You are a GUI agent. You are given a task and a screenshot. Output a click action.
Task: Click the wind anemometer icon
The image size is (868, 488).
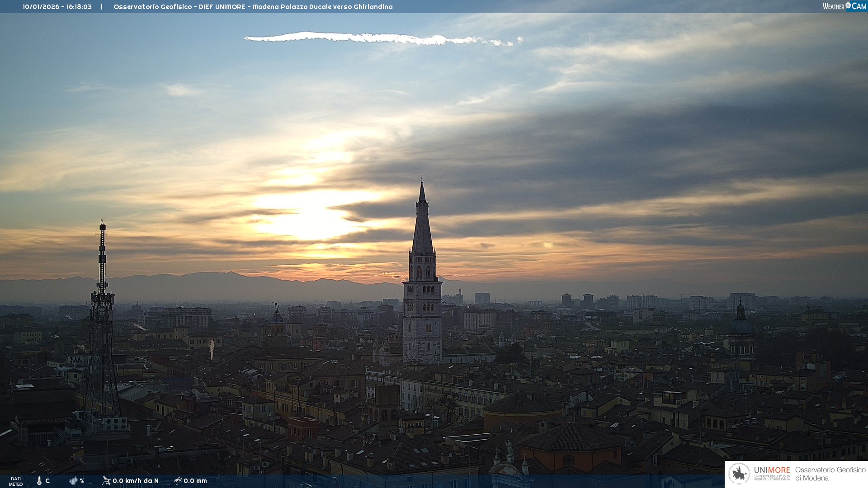(x=106, y=481)
